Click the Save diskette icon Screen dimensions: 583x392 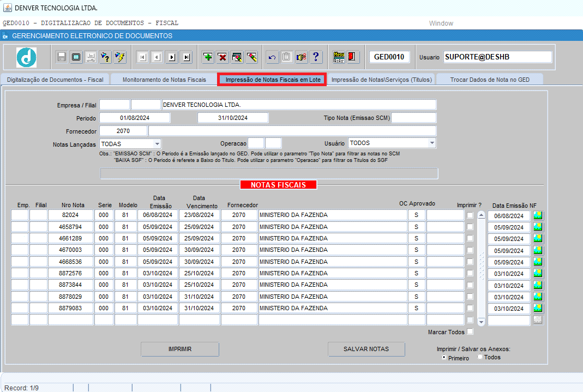[62, 57]
